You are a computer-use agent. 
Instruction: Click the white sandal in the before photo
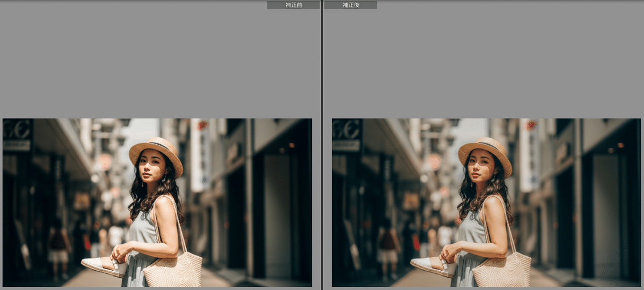pos(104,265)
